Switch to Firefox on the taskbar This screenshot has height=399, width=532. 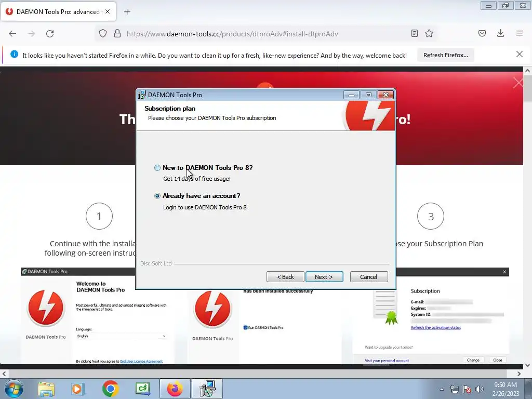[x=175, y=389]
